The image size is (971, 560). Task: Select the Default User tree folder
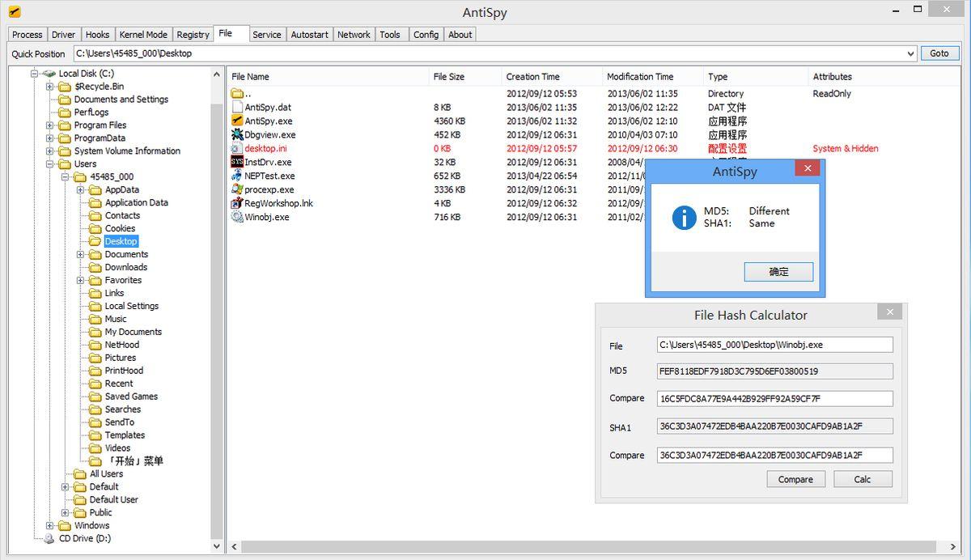click(x=114, y=499)
